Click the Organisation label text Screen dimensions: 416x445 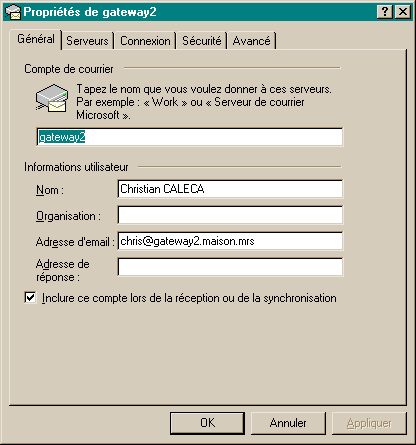coord(68,216)
